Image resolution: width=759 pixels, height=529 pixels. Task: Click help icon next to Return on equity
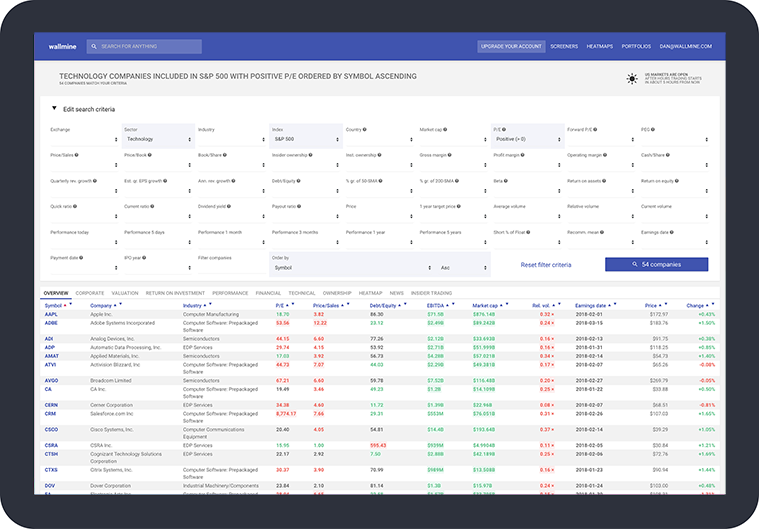(x=677, y=181)
